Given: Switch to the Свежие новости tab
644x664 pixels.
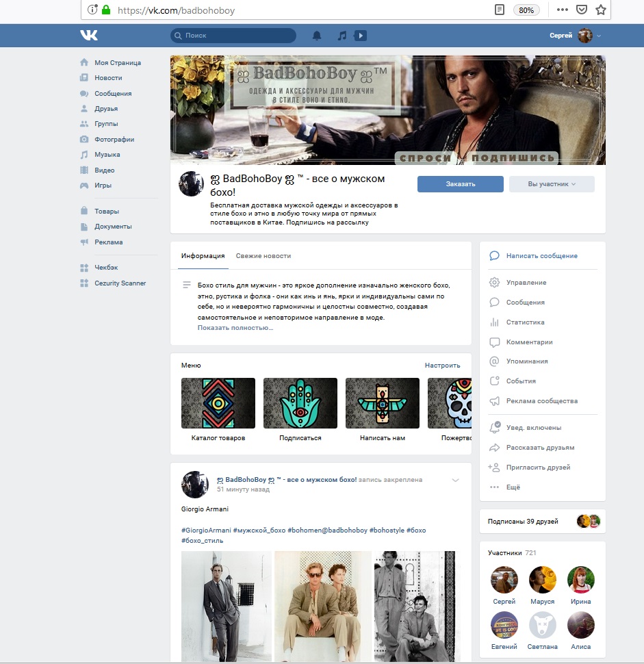Looking at the screenshot, I should (x=263, y=256).
